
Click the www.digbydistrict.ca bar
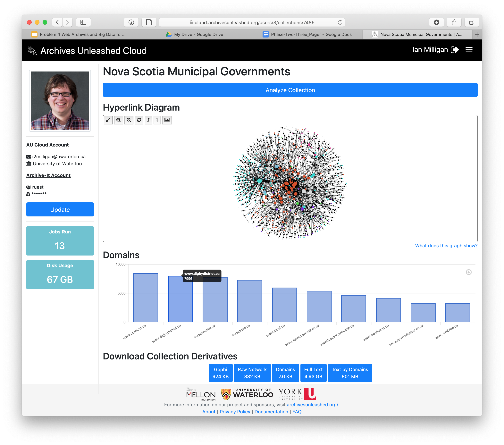(x=180, y=299)
